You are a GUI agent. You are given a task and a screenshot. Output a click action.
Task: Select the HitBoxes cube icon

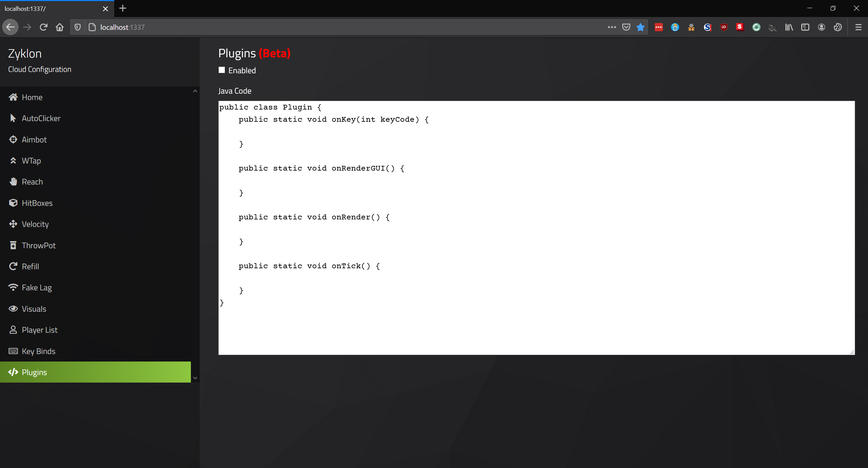(x=13, y=203)
